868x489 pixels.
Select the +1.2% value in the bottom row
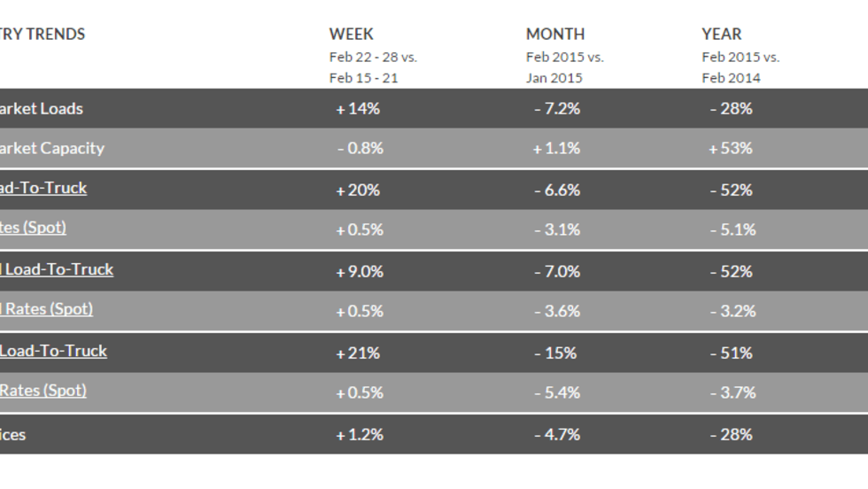360,435
